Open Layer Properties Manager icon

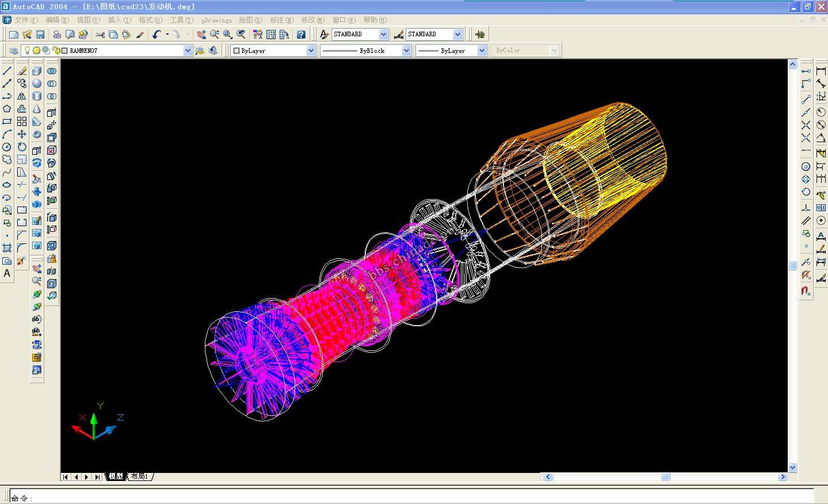(14, 51)
